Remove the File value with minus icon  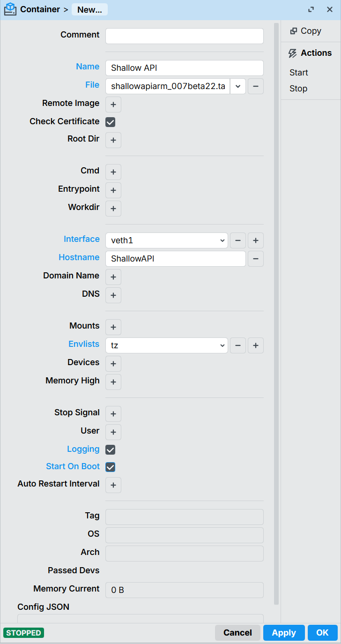(256, 86)
